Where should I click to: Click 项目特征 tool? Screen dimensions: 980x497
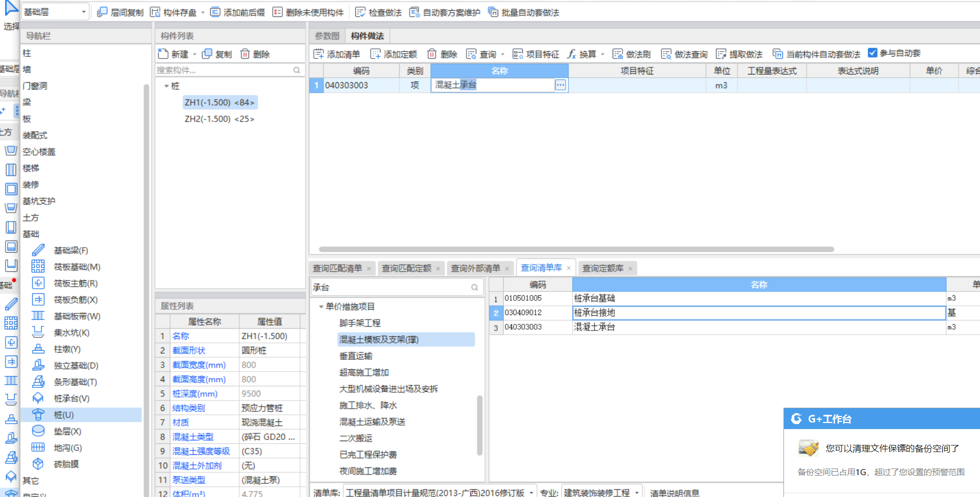[536, 54]
